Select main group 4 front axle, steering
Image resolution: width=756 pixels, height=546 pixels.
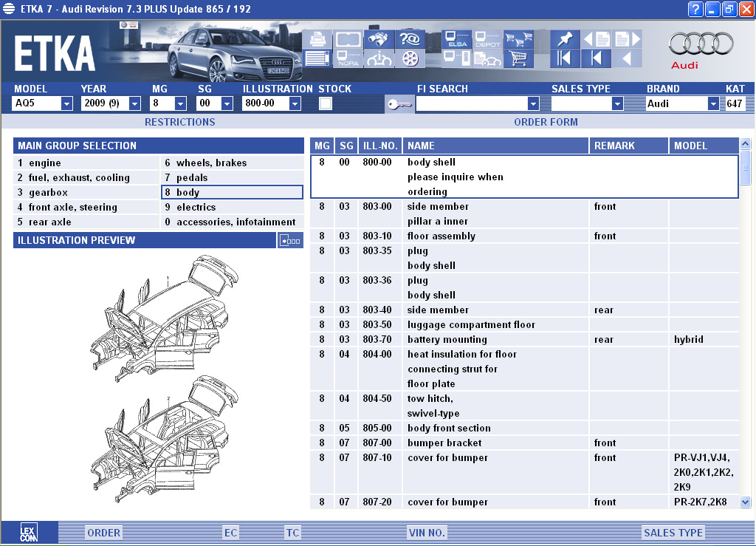click(x=87, y=208)
